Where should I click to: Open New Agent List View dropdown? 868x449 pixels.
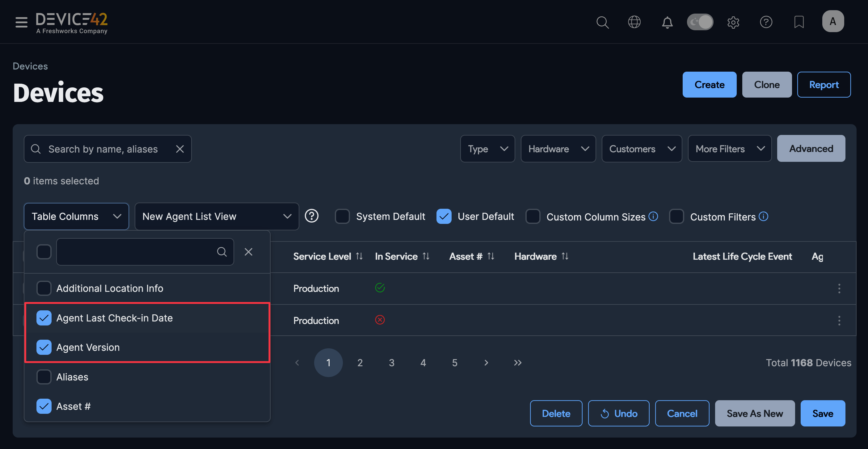[216, 216]
